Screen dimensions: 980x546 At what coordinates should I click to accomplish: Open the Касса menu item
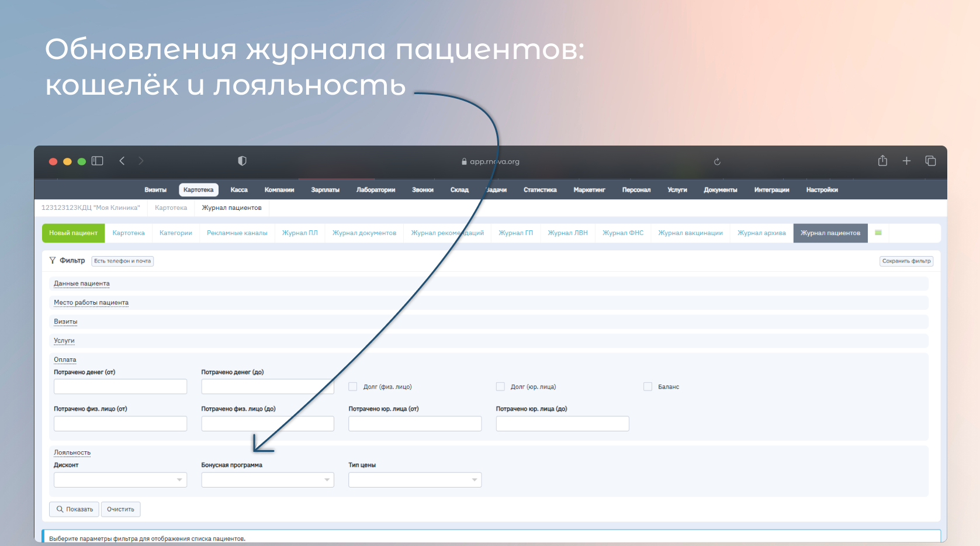239,190
